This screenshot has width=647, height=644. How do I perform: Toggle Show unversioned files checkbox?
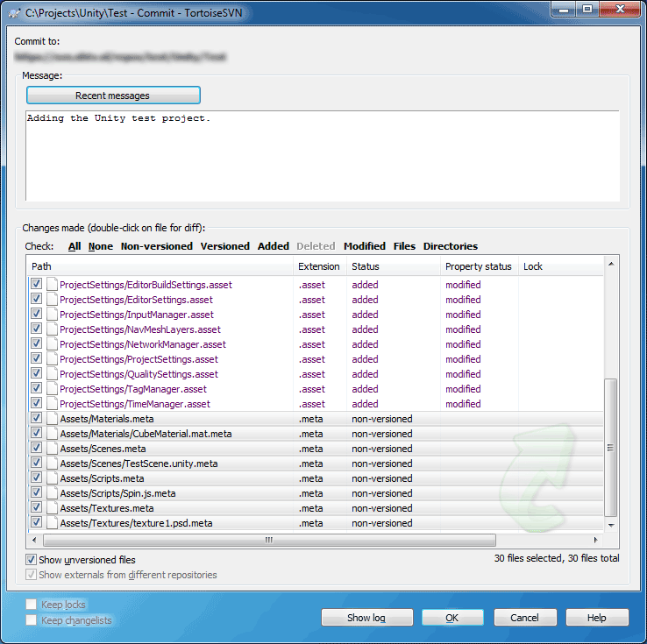click(x=31, y=560)
